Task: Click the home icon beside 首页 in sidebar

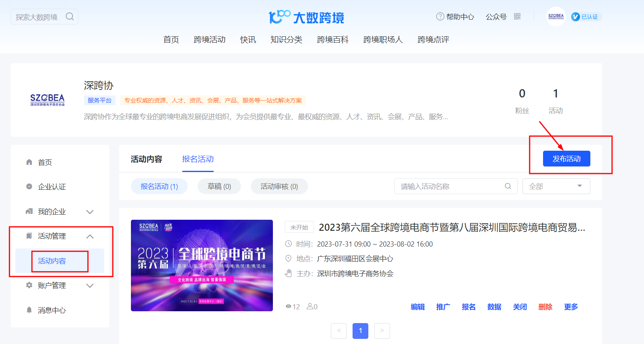Action: tap(29, 162)
